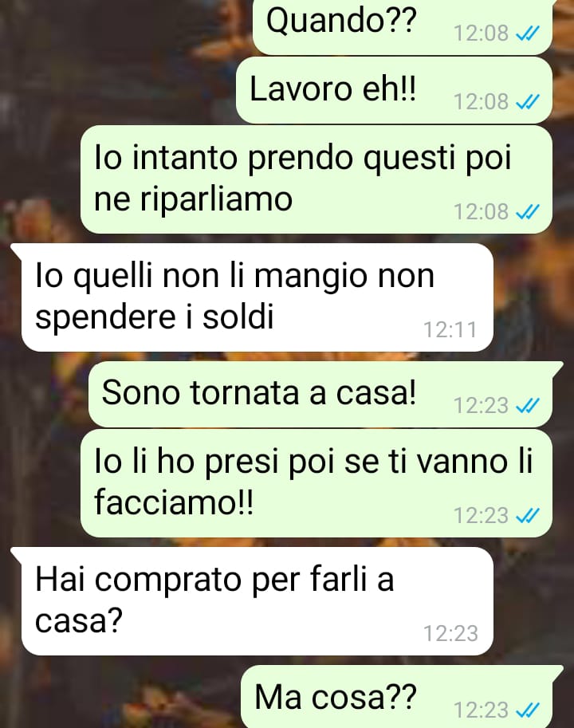This screenshot has height=728, width=574.
Task: Click blue ticks on "facciamo!!" message
Action: [528, 516]
